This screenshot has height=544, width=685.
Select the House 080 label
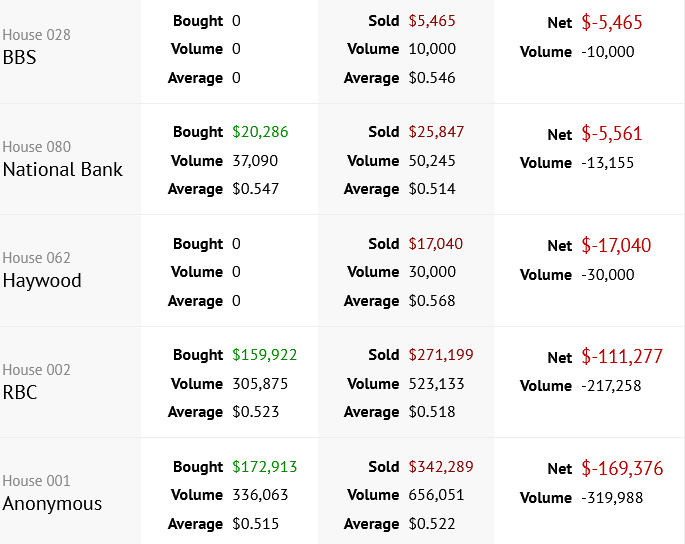(36, 147)
